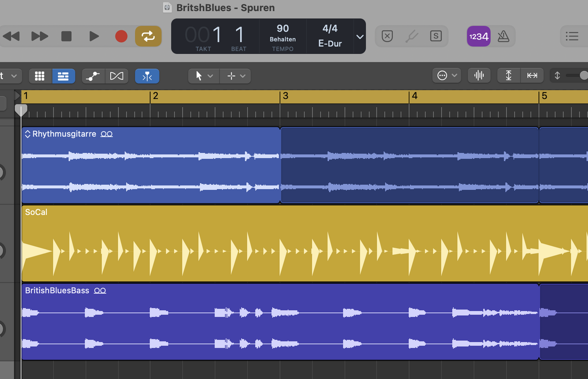This screenshot has width=588, height=379.
Task: Open the E-Dur key signature menu
Action: point(330,44)
